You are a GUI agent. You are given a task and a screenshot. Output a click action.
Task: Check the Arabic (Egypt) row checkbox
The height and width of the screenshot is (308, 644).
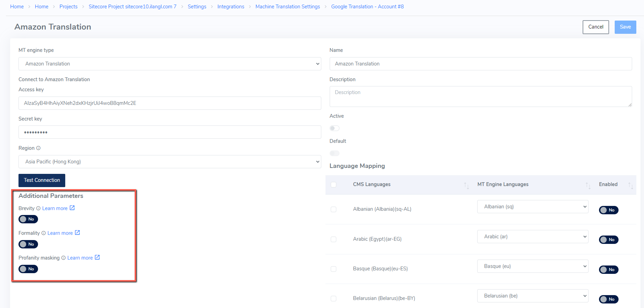coord(334,239)
